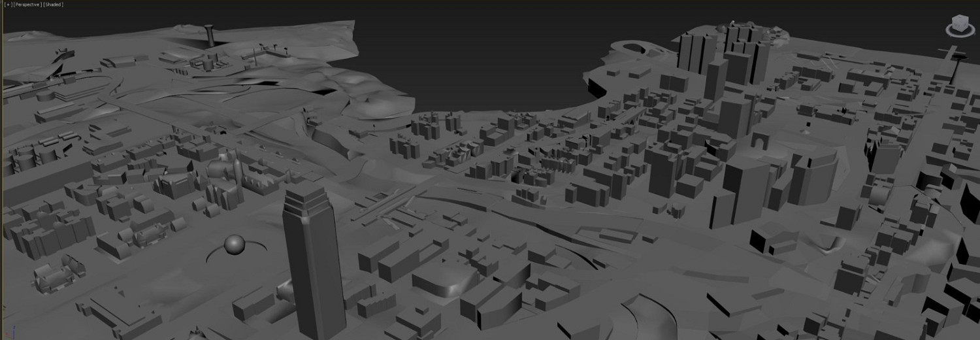Select the cluster of tall distant towers
Image resolution: width=980 pixels, height=340 pixels.
(725, 49)
